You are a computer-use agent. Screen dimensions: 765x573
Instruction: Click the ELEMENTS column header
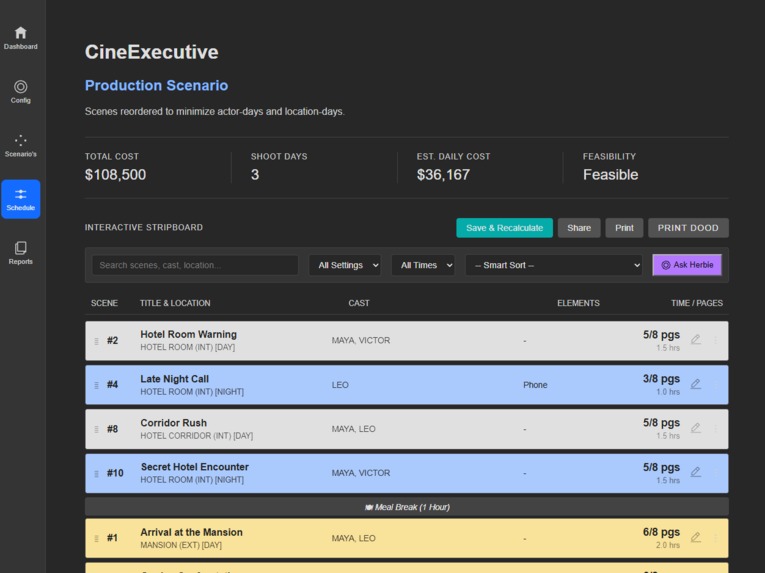pyautogui.click(x=578, y=303)
